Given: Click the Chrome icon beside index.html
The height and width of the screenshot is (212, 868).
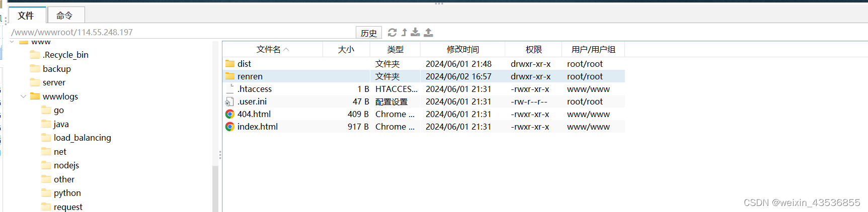Looking at the screenshot, I should (230, 127).
